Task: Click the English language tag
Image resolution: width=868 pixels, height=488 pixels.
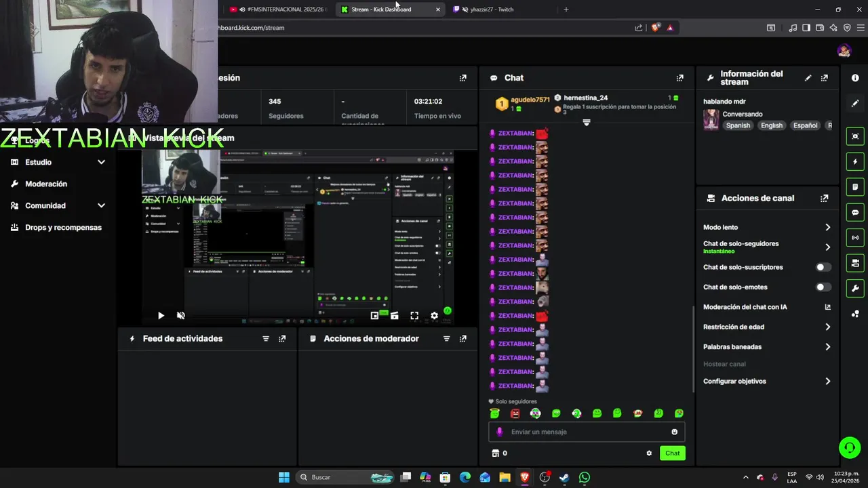Action: click(772, 125)
